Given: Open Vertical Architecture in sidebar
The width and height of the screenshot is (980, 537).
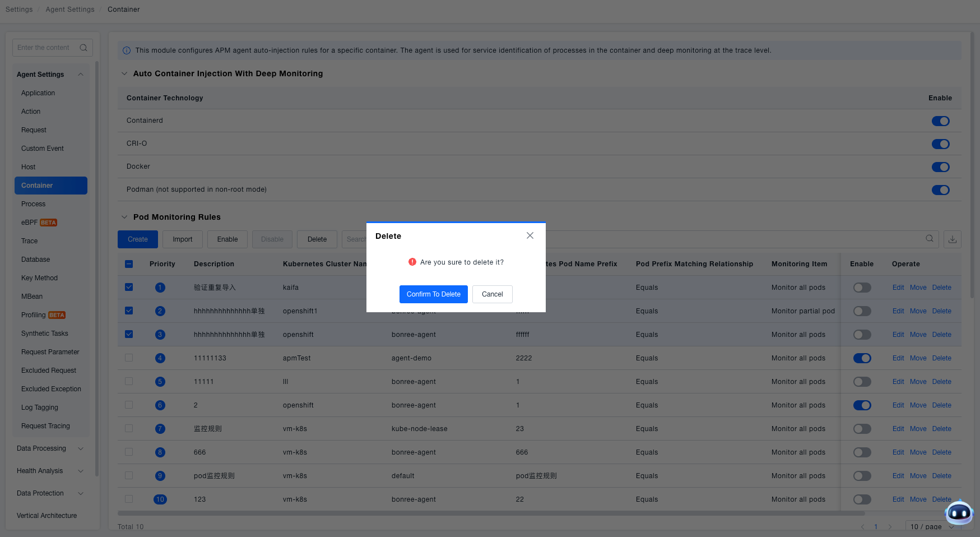Looking at the screenshot, I should (x=47, y=516).
